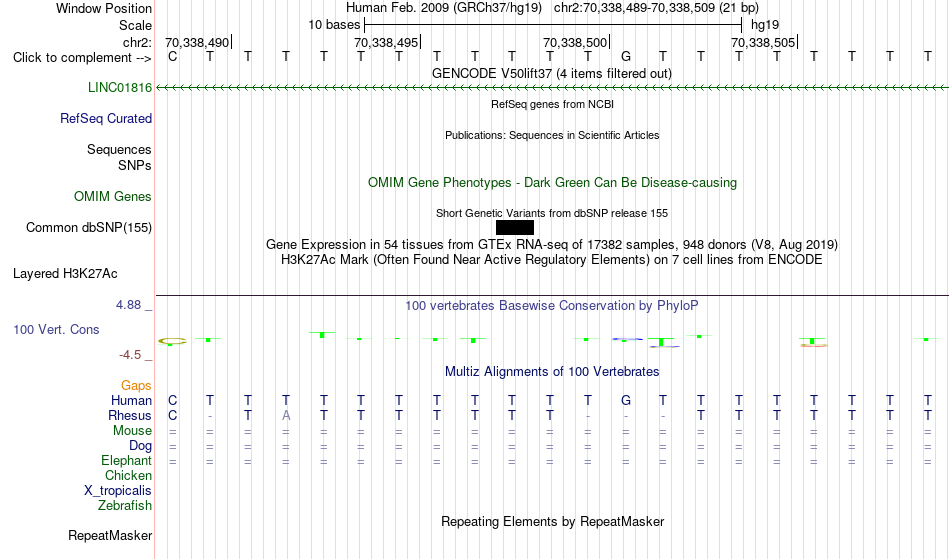Screen dimensions: 950x559
Task: Click the C base in the complement row
Action: point(173,56)
